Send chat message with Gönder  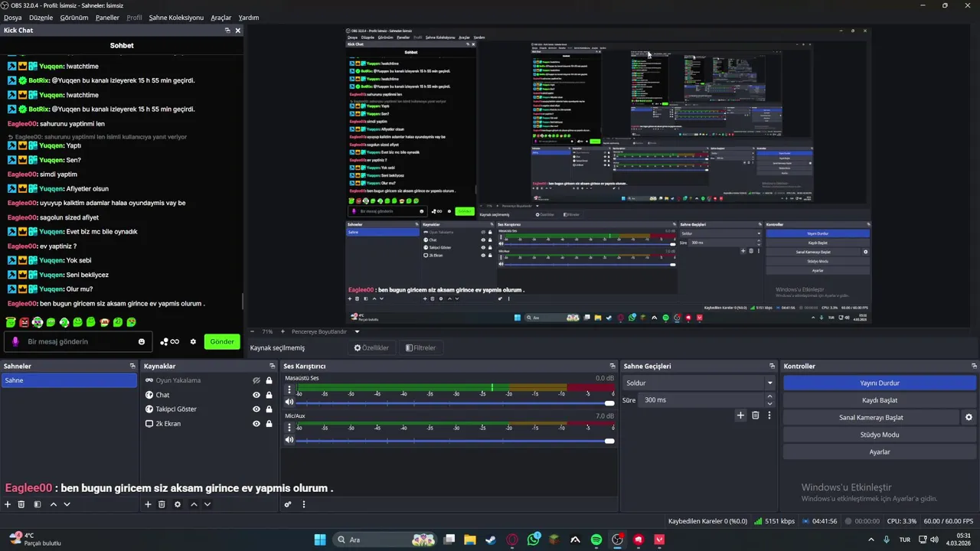tap(222, 342)
